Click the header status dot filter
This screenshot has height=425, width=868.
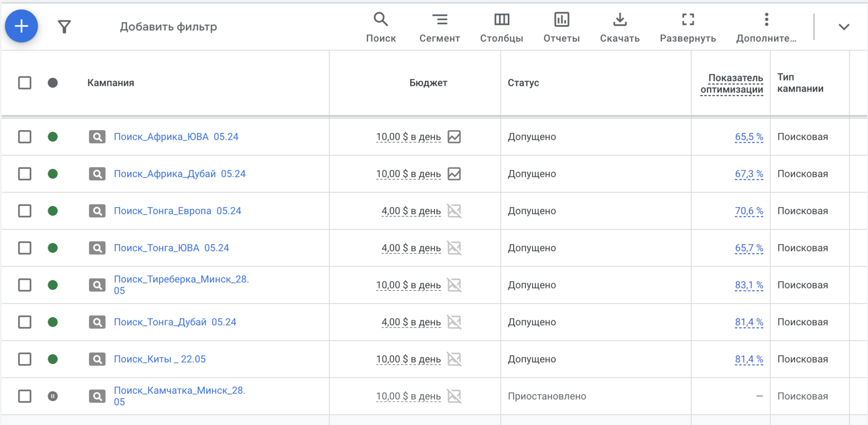click(x=53, y=83)
